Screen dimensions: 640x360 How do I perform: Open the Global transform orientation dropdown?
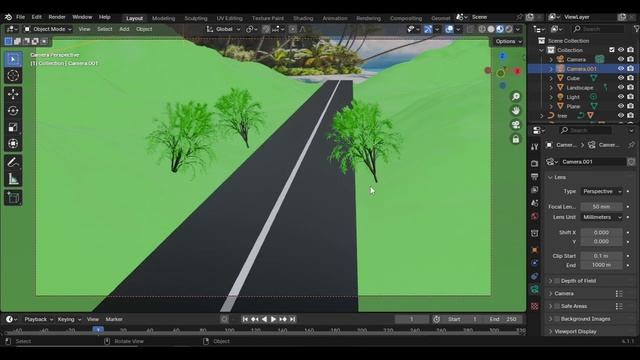pyautogui.click(x=223, y=29)
